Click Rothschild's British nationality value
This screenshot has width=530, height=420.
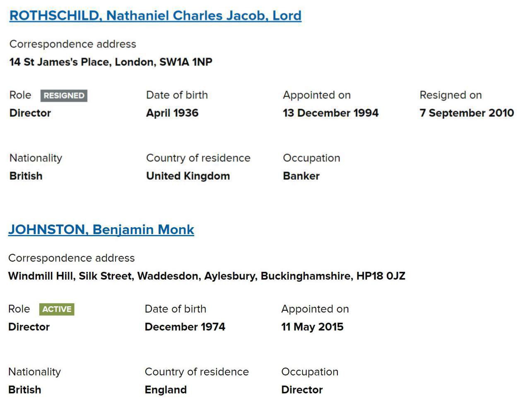[26, 176]
